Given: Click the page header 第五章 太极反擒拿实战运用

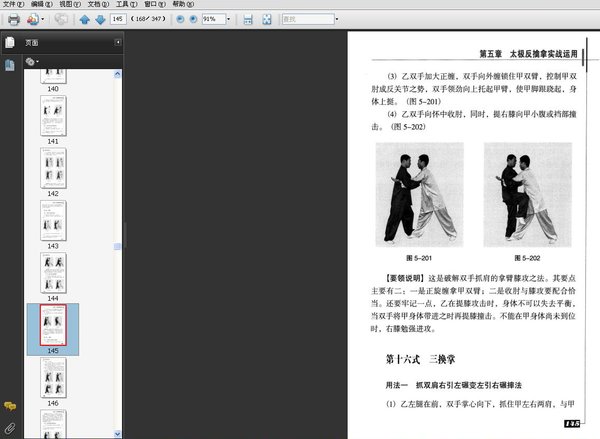Looking at the screenshot, I should point(528,54).
